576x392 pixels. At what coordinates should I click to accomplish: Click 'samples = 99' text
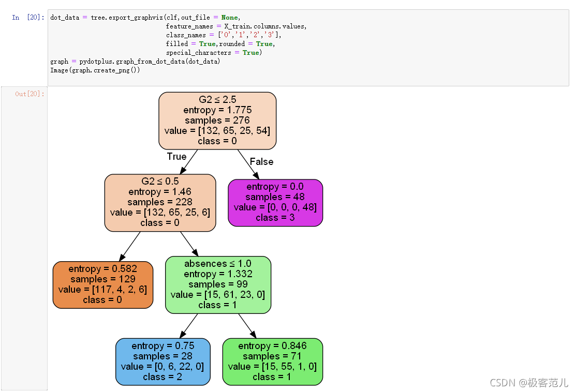pos(218,284)
